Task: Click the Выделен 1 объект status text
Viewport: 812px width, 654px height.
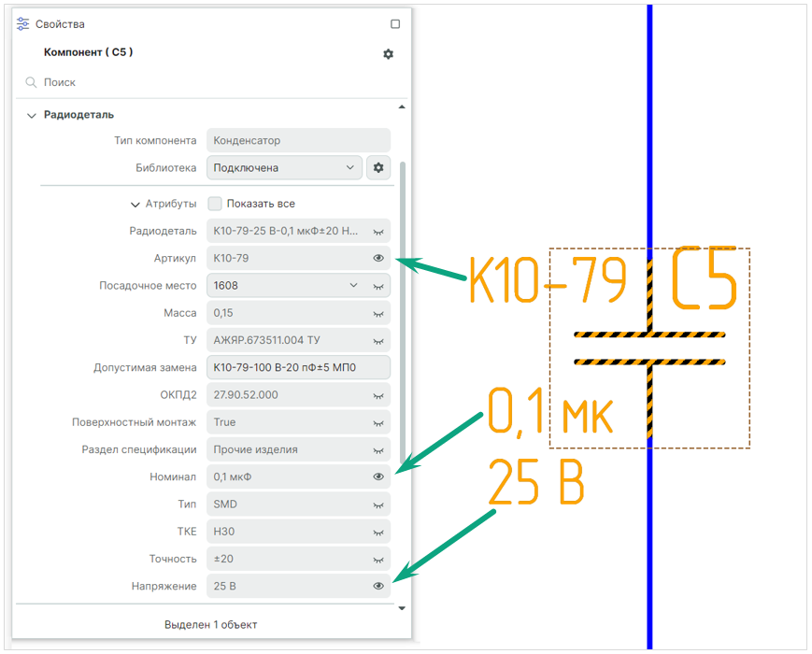Action: 211,624
